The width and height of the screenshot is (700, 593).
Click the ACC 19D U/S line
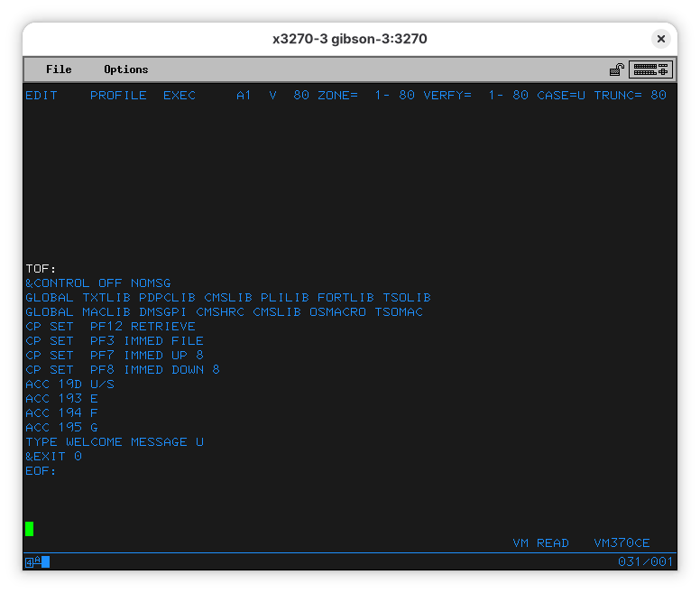pyautogui.click(x=69, y=385)
